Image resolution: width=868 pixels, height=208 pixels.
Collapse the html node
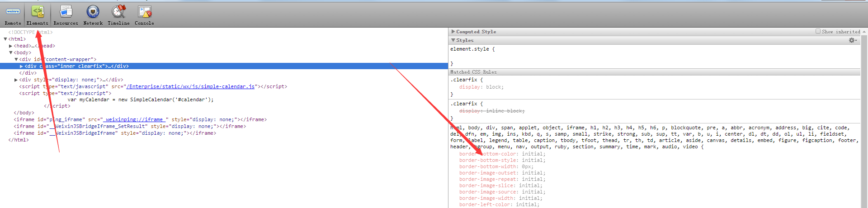pyautogui.click(x=5, y=39)
